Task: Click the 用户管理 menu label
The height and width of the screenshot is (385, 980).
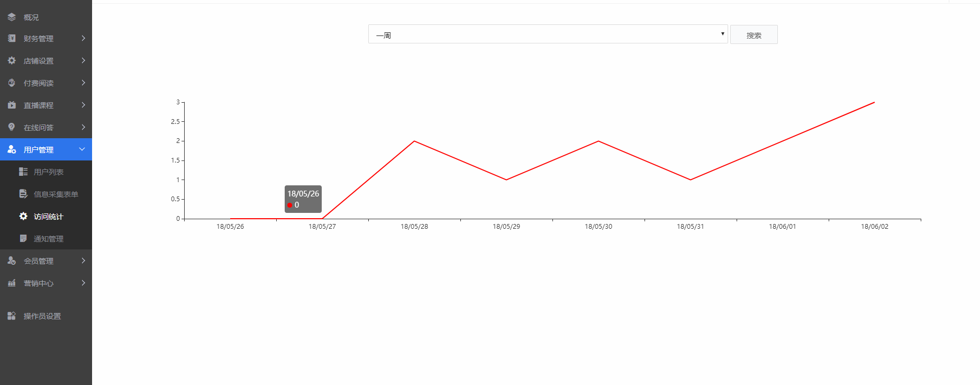Action: [39, 150]
